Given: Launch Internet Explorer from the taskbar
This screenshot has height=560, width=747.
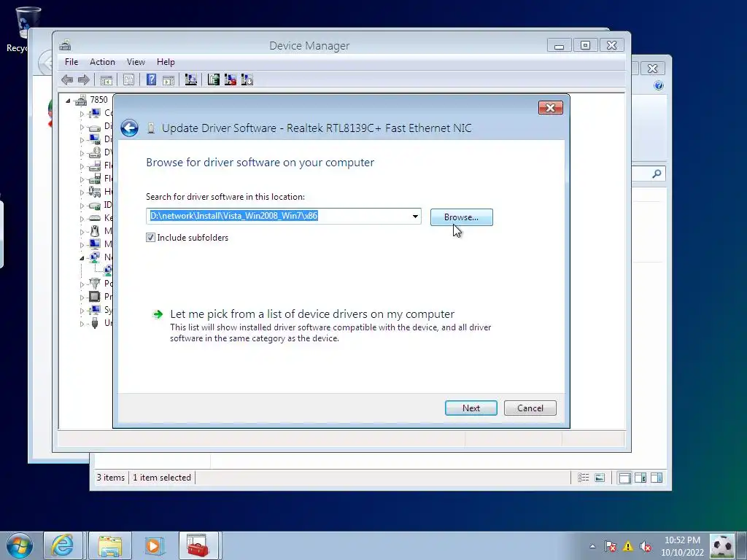Looking at the screenshot, I should pos(63,545).
